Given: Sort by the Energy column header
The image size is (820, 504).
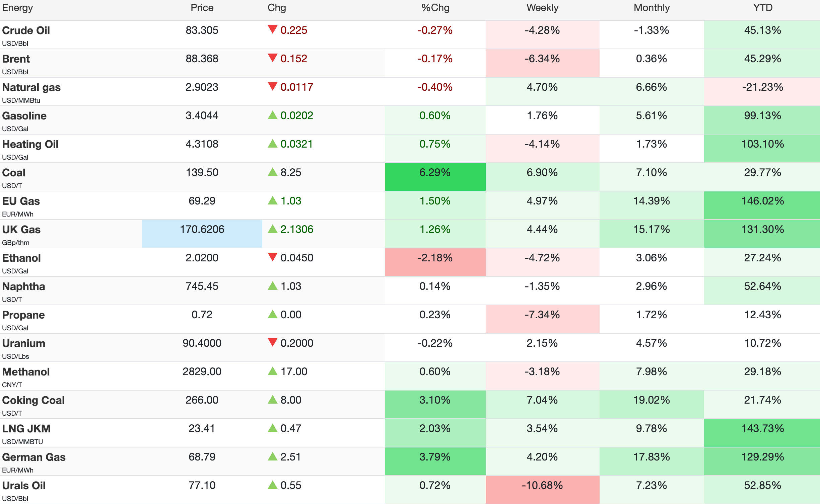Looking at the screenshot, I should point(17,8).
